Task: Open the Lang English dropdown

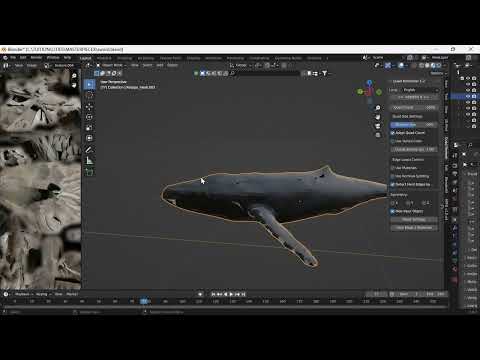Action: [421, 90]
